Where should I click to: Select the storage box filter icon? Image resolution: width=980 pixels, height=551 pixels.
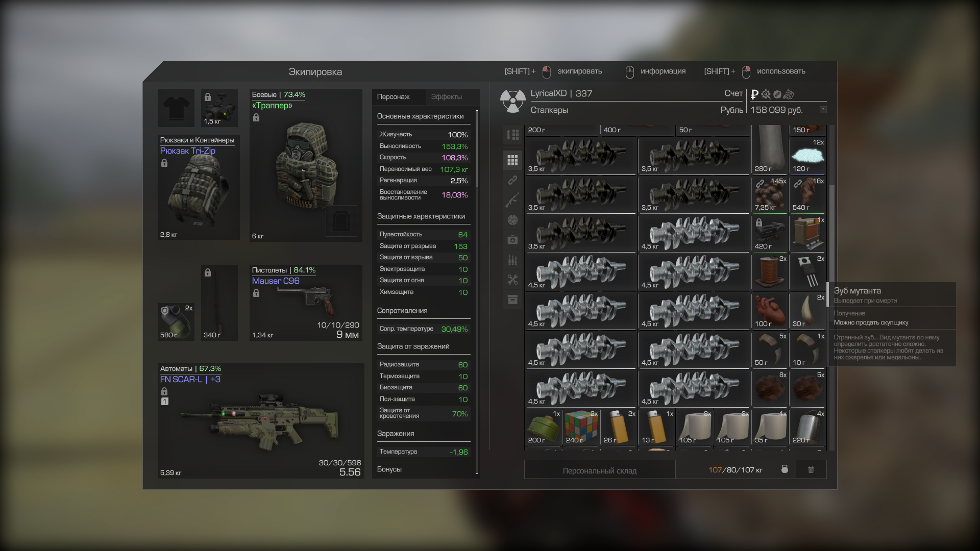(512, 299)
